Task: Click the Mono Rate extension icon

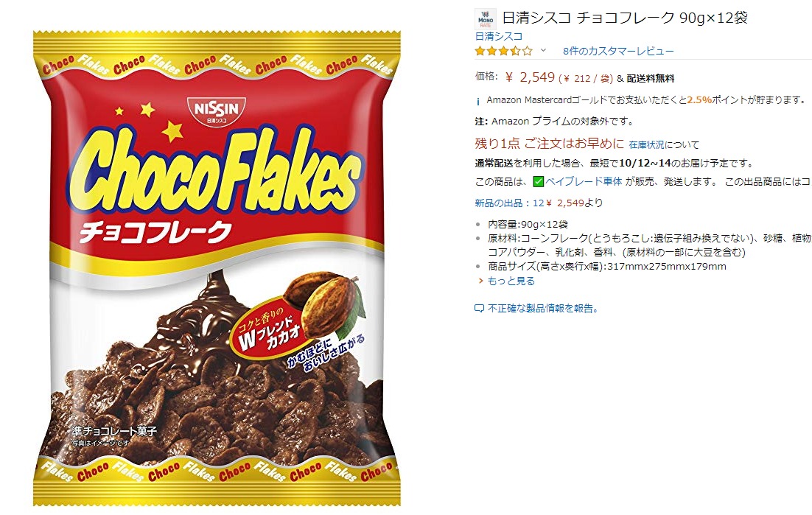Action: (486, 19)
